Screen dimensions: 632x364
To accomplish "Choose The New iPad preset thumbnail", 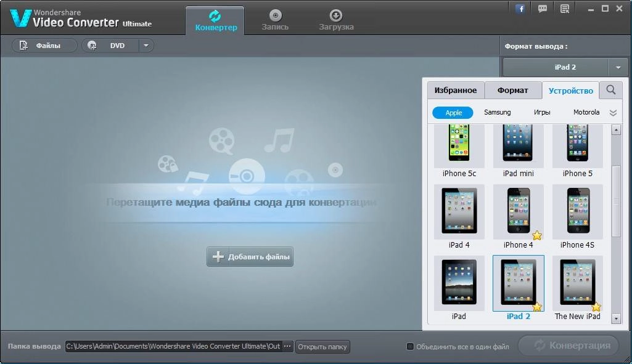I will click(578, 282).
